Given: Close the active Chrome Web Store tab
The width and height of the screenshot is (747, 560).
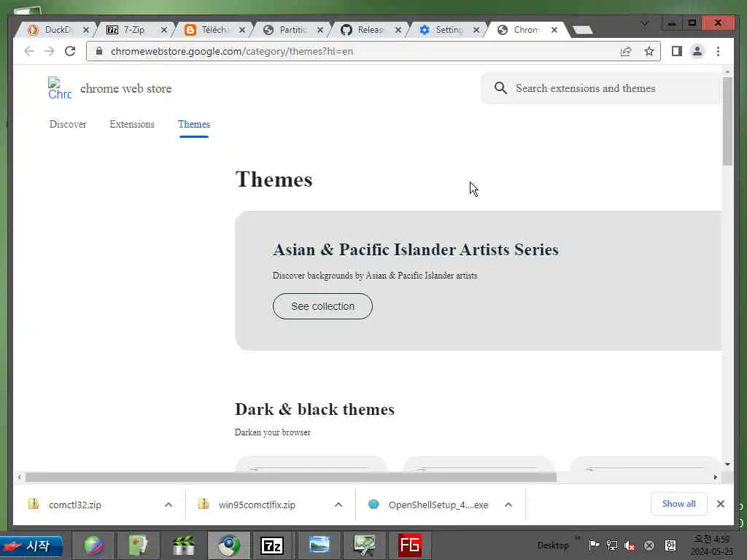Looking at the screenshot, I should coord(554,30).
